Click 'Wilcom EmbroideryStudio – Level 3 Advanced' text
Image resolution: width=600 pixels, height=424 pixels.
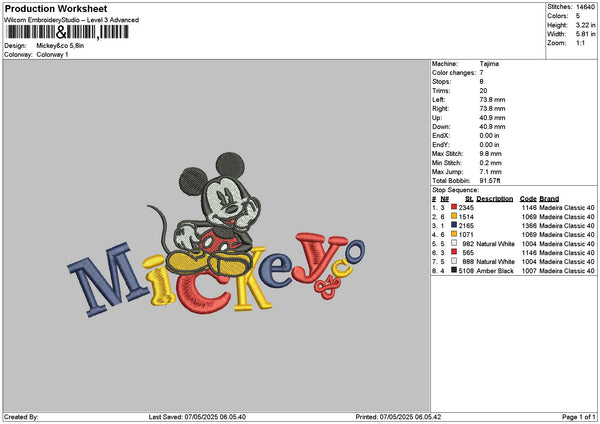[72, 20]
